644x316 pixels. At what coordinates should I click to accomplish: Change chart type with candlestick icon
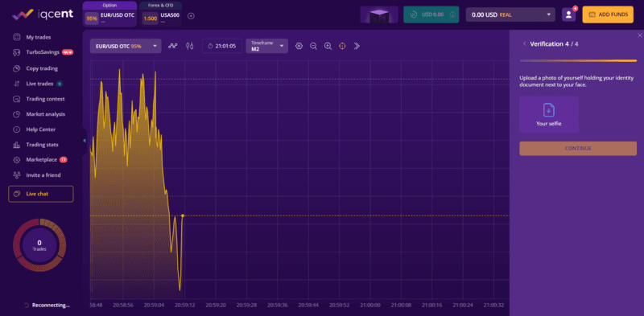click(x=189, y=46)
